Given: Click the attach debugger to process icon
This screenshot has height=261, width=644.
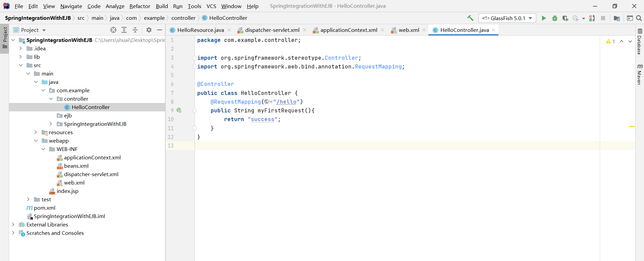Looking at the screenshot, I should 592,18.
